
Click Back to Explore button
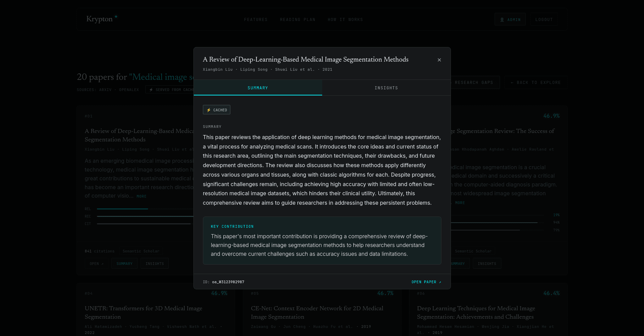tap(536, 83)
